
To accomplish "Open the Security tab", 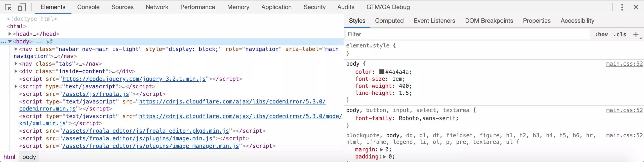I will pyautogui.click(x=314, y=7).
